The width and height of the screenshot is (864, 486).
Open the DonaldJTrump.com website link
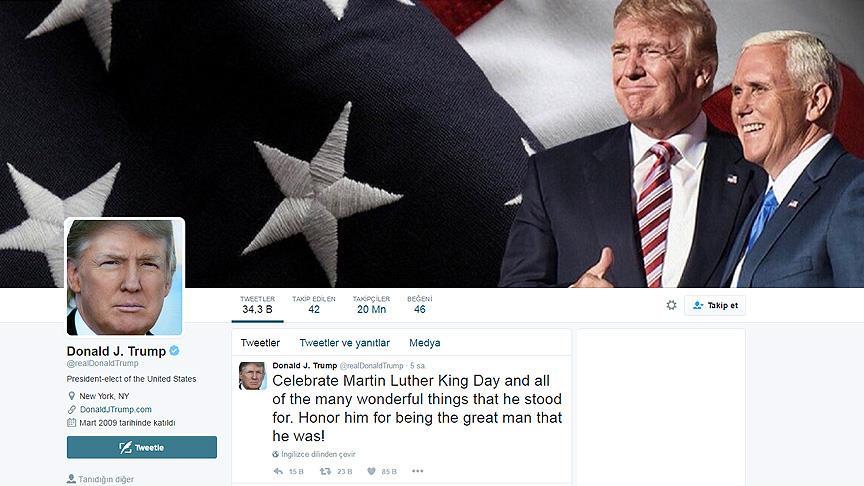pyautogui.click(x=116, y=409)
